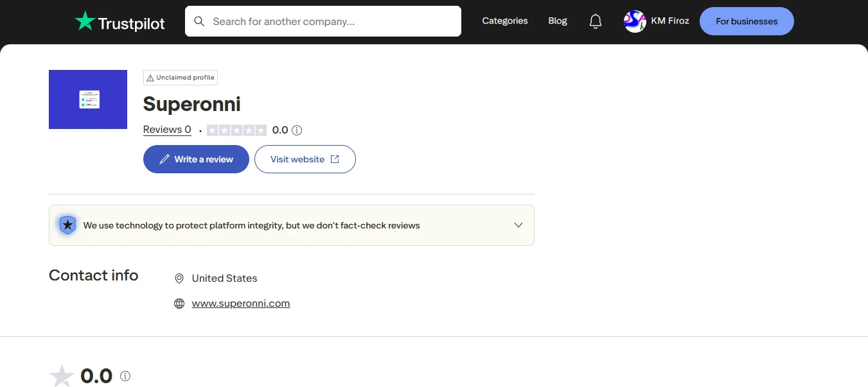
Task: Click the Visit website button
Action: point(305,159)
